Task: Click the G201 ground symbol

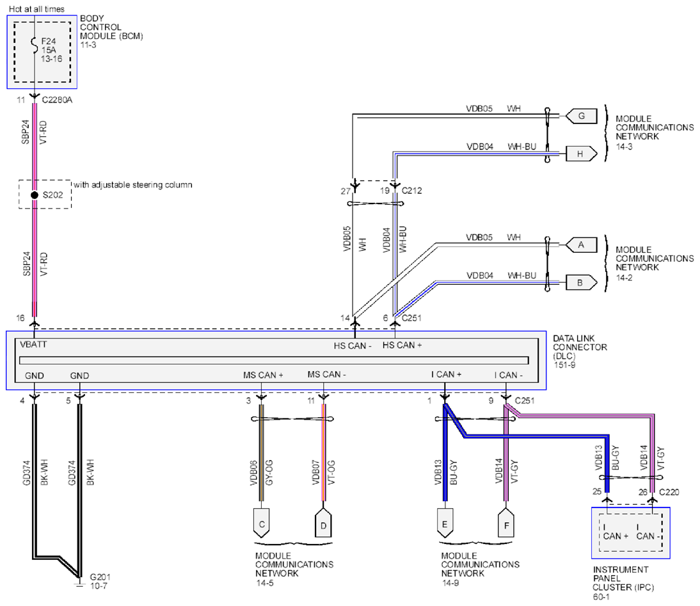Action: (x=79, y=583)
